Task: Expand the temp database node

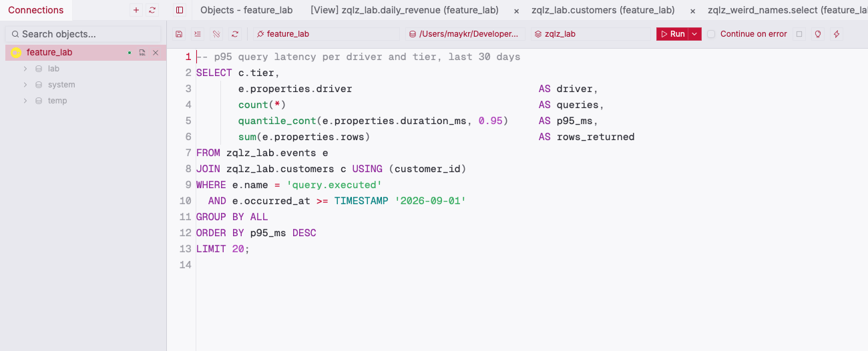Action: coord(25,101)
